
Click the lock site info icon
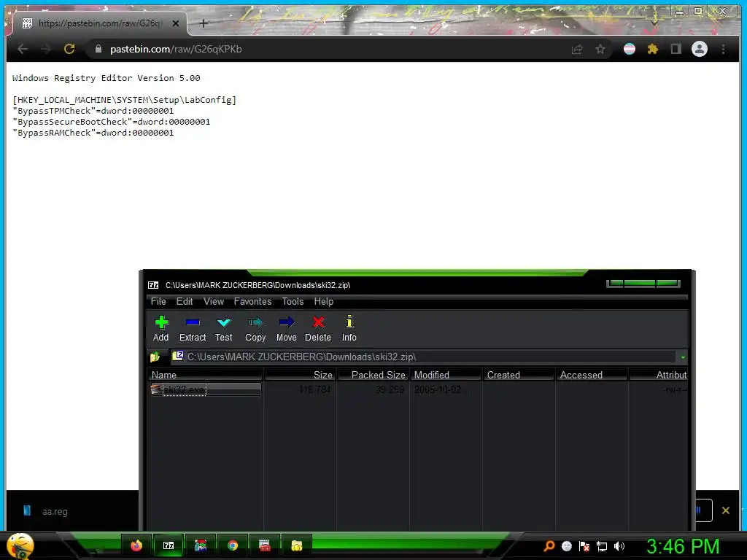(98, 49)
